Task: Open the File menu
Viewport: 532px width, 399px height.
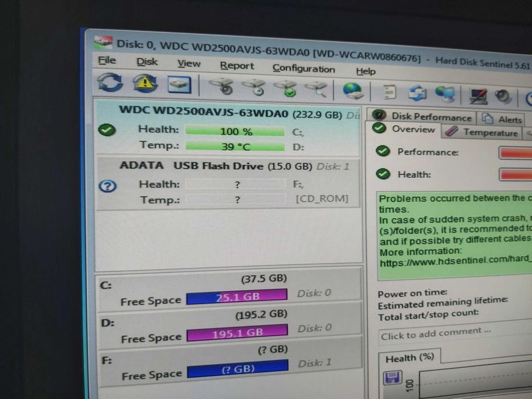Action: click(107, 60)
